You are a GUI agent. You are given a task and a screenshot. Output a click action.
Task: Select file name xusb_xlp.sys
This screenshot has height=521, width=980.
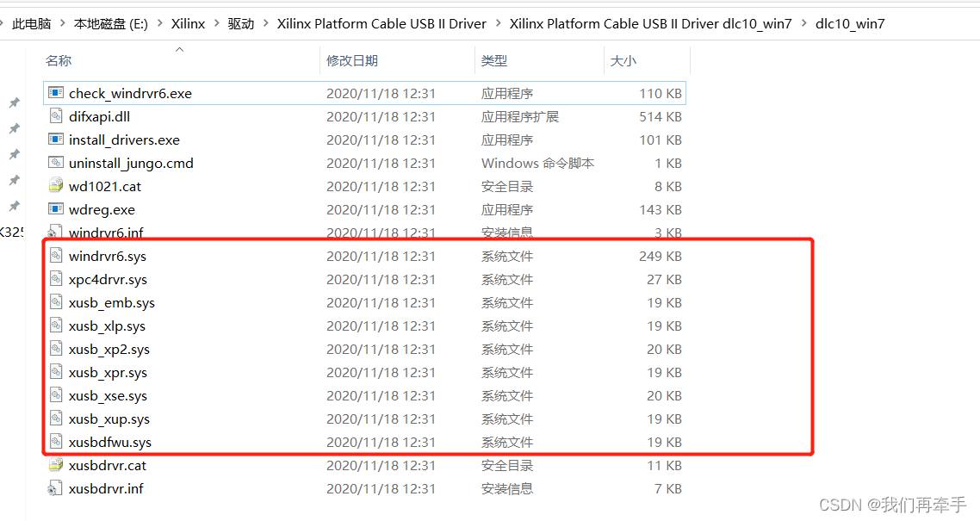coord(107,326)
